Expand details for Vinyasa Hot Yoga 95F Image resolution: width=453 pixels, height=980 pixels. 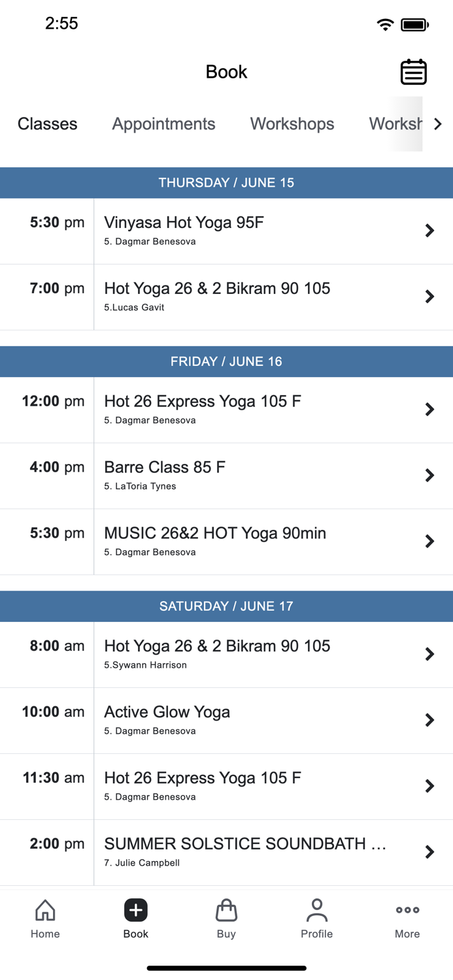pyautogui.click(x=429, y=231)
